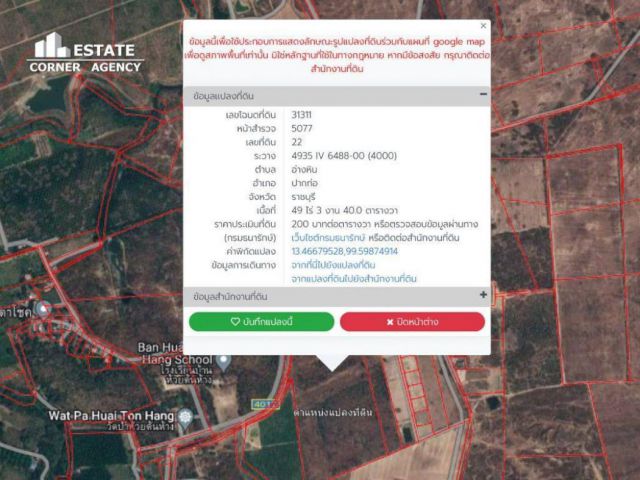Click the X icon on the red close button
This screenshot has height=480, width=640.
point(390,322)
